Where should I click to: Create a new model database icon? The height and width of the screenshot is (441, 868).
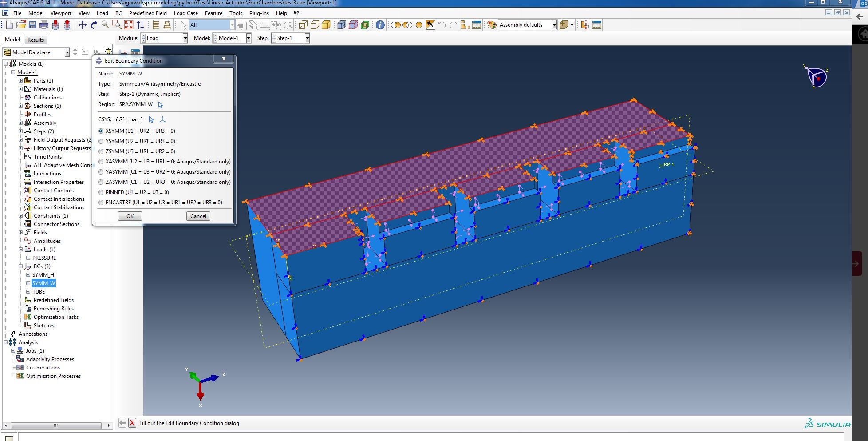[9, 25]
